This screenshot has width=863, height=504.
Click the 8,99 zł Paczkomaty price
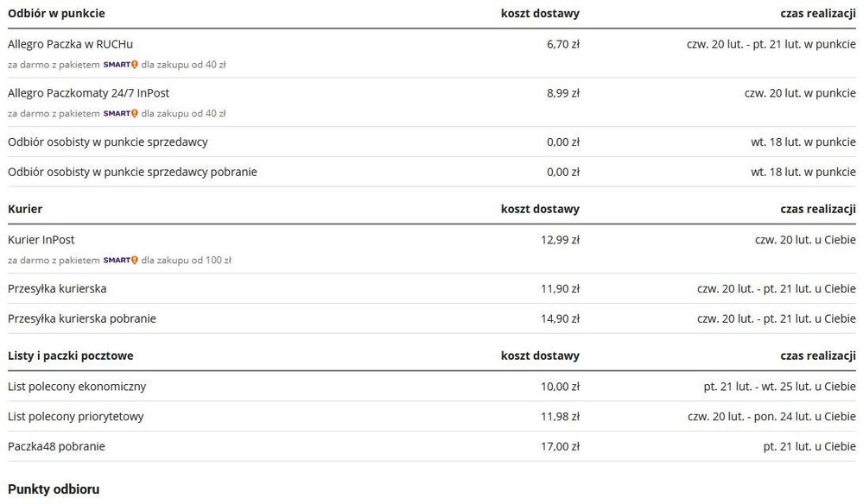tap(562, 93)
